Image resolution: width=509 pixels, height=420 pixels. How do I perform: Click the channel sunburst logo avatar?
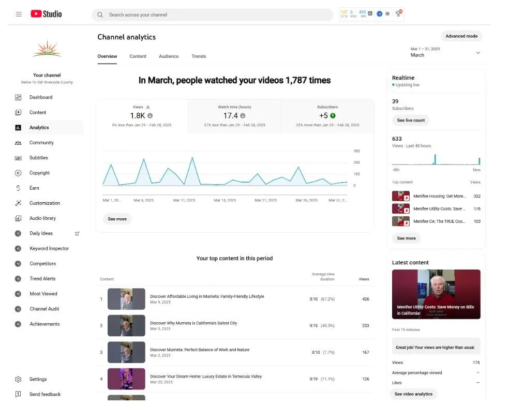click(x=47, y=49)
